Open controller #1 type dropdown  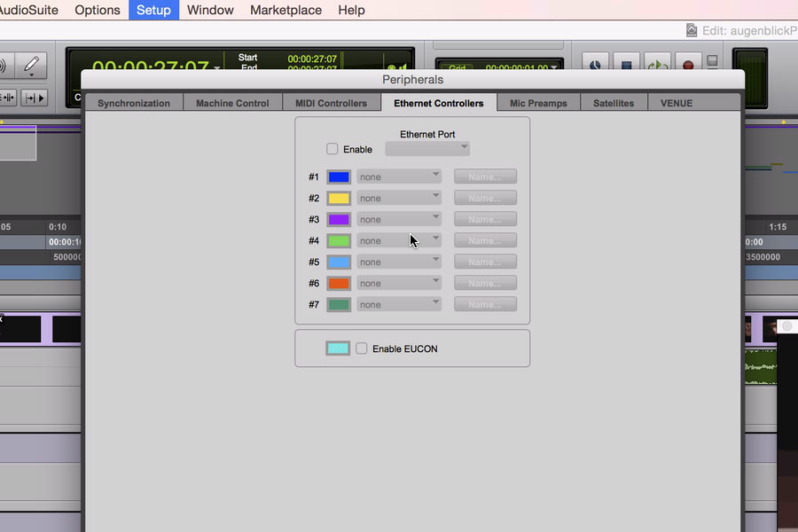[399, 176]
